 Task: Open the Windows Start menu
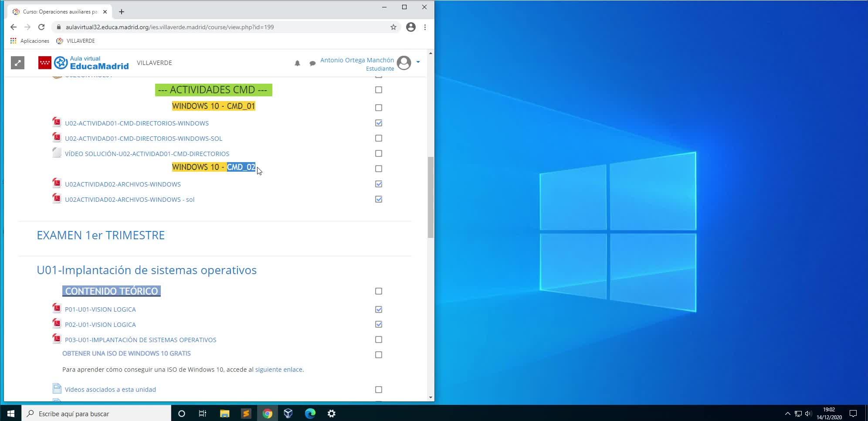click(10, 414)
